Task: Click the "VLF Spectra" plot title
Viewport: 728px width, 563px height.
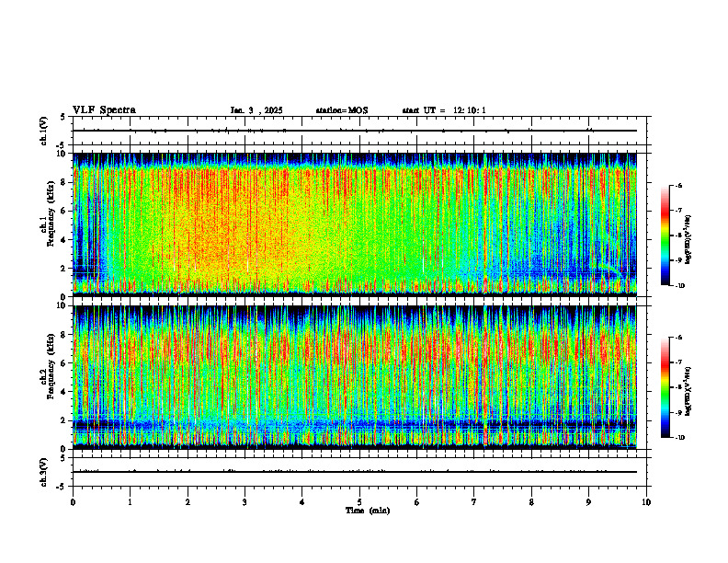Action: point(104,110)
